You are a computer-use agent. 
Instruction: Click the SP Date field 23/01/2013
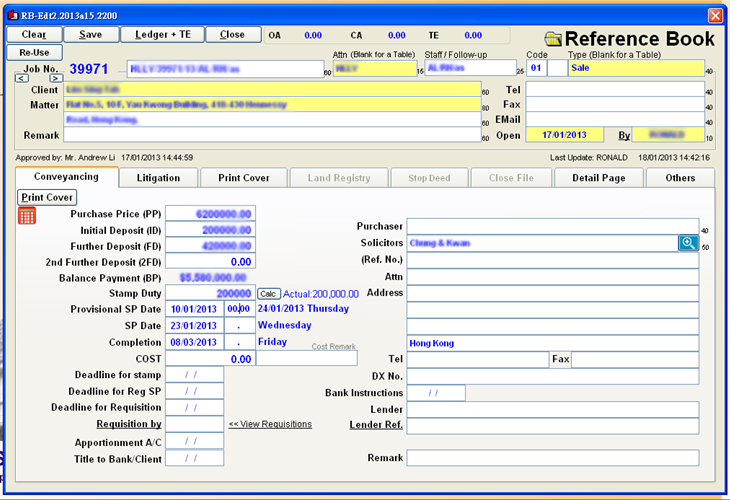[x=195, y=326]
